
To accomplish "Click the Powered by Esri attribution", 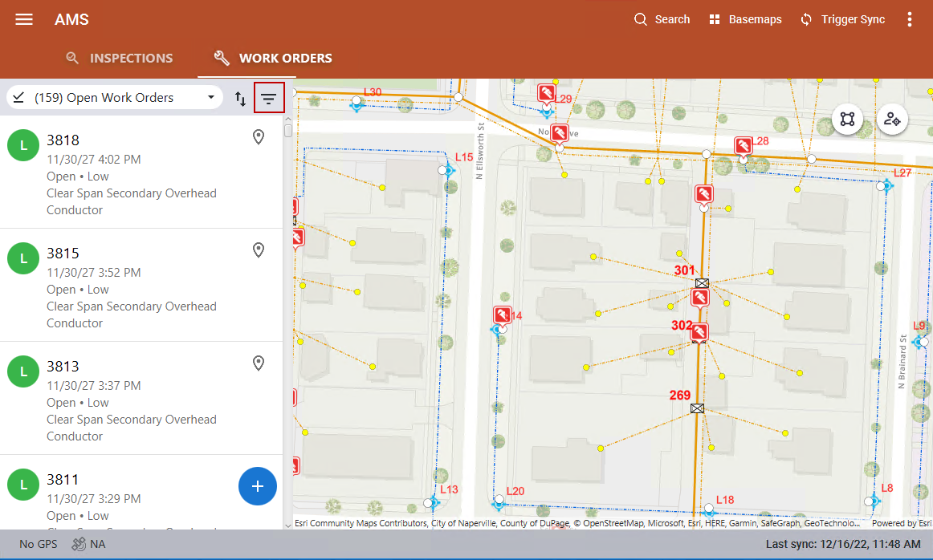I will (x=902, y=523).
